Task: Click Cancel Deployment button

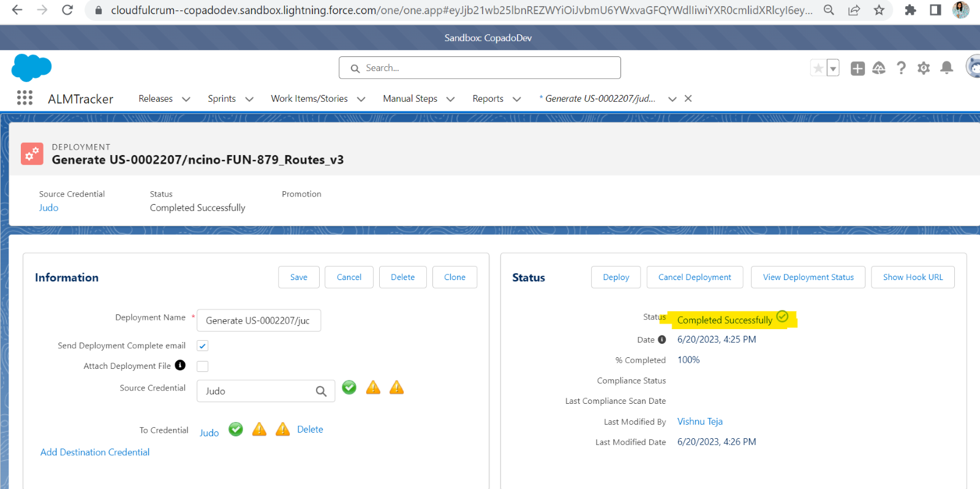Action: (695, 277)
